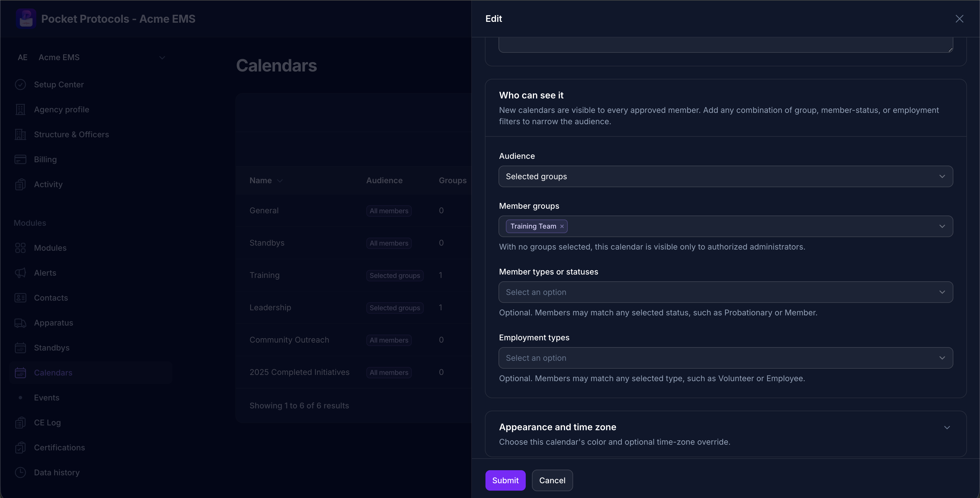Click the Certifications clipboard-check icon
This screenshot has height=498, width=980.
click(x=20, y=448)
